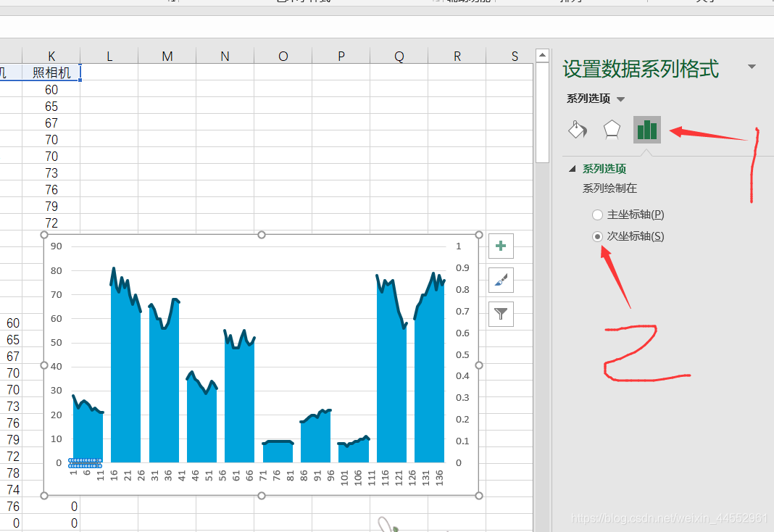The width and height of the screenshot is (774, 532).
Task: Select the 照相机 header cell
Action: (51, 72)
